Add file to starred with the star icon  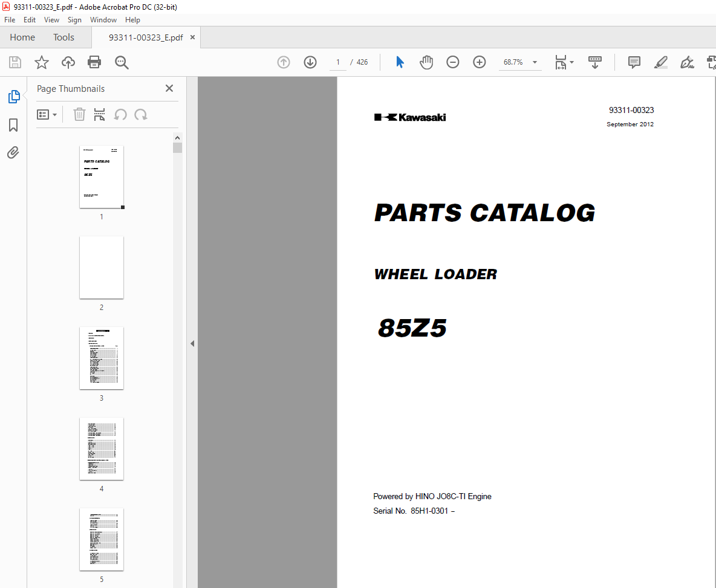click(42, 62)
